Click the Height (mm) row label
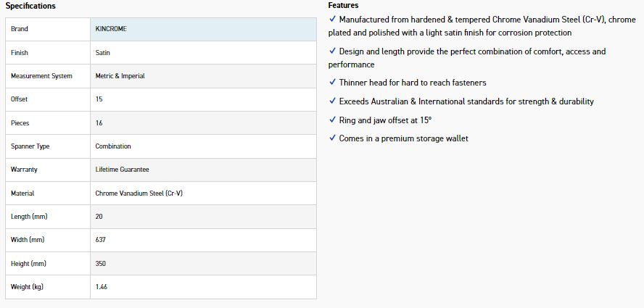644x308 pixels. click(x=30, y=264)
